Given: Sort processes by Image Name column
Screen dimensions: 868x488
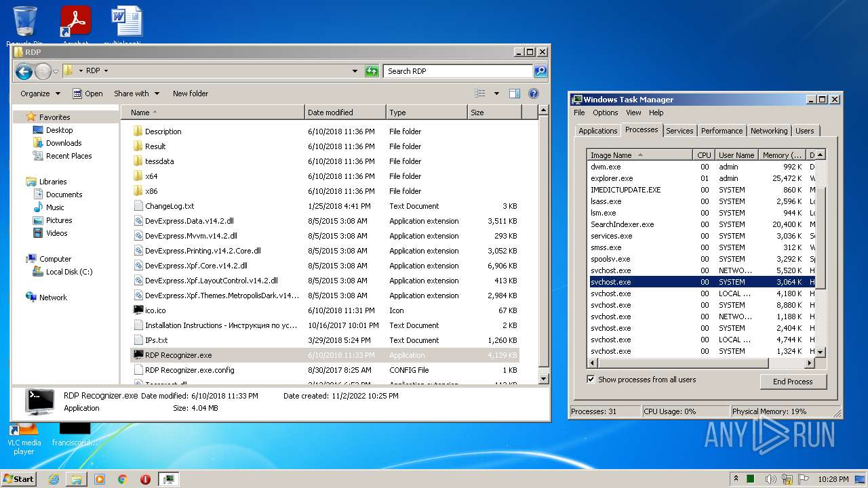Looking at the screenshot, I should (640, 155).
